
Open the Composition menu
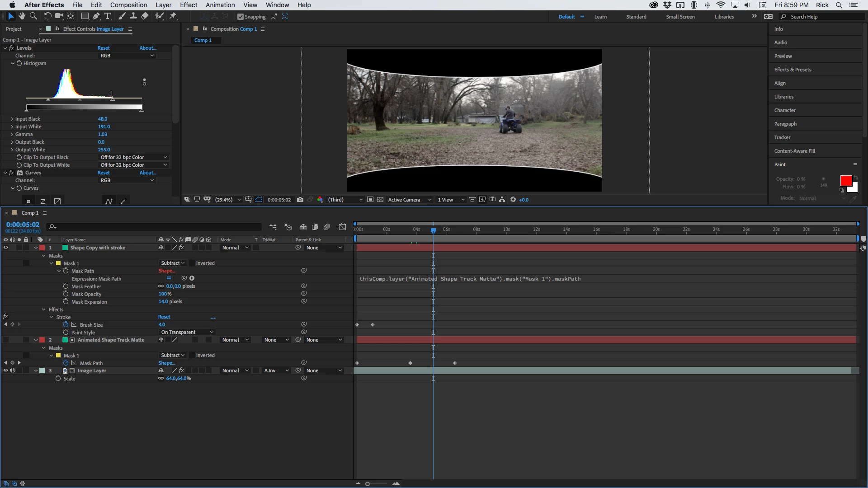click(x=128, y=5)
